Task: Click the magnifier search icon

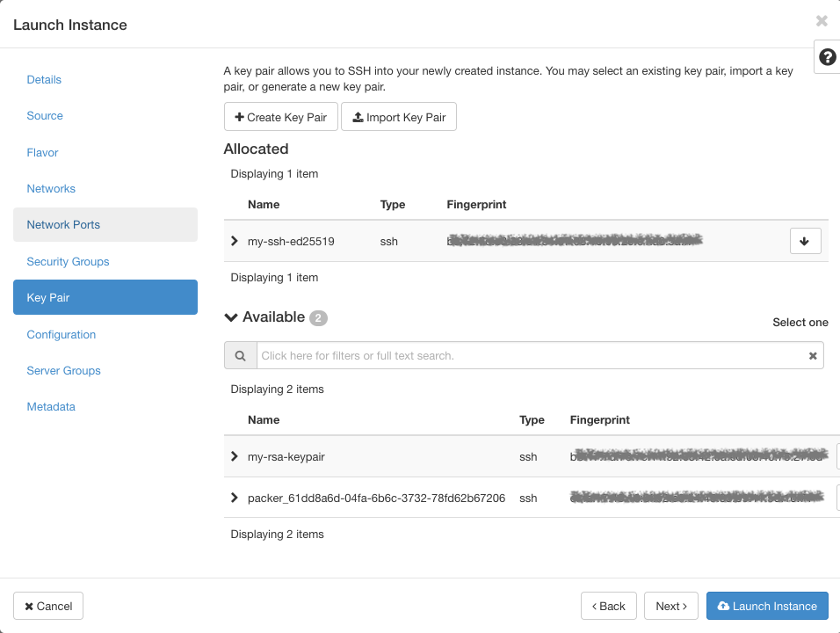Action: (240, 356)
